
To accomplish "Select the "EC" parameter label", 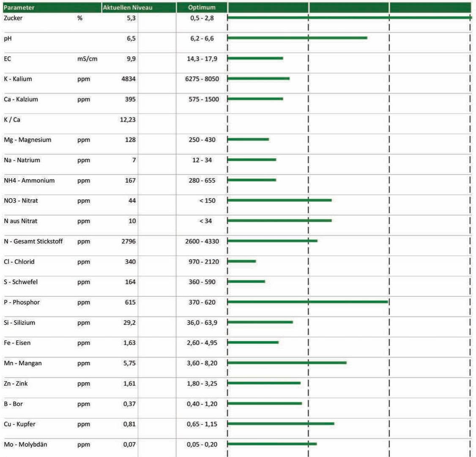I will [7, 59].
